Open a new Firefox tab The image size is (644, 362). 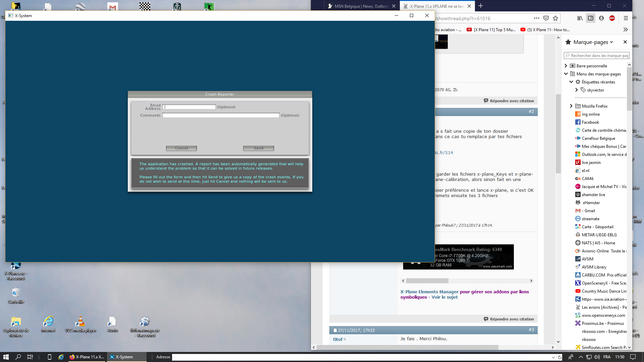point(481,6)
